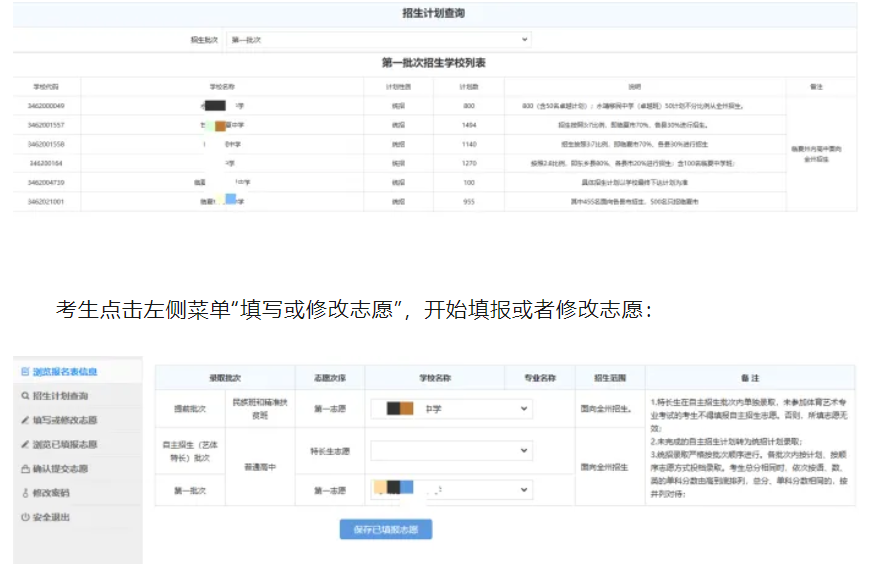
Task: Click the 保存已填报志愿 button
Action: [386, 529]
